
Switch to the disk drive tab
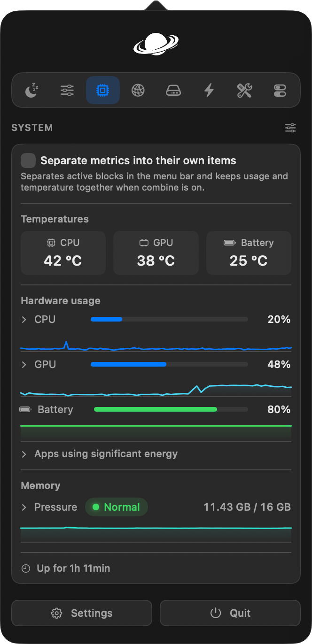[173, 90]
